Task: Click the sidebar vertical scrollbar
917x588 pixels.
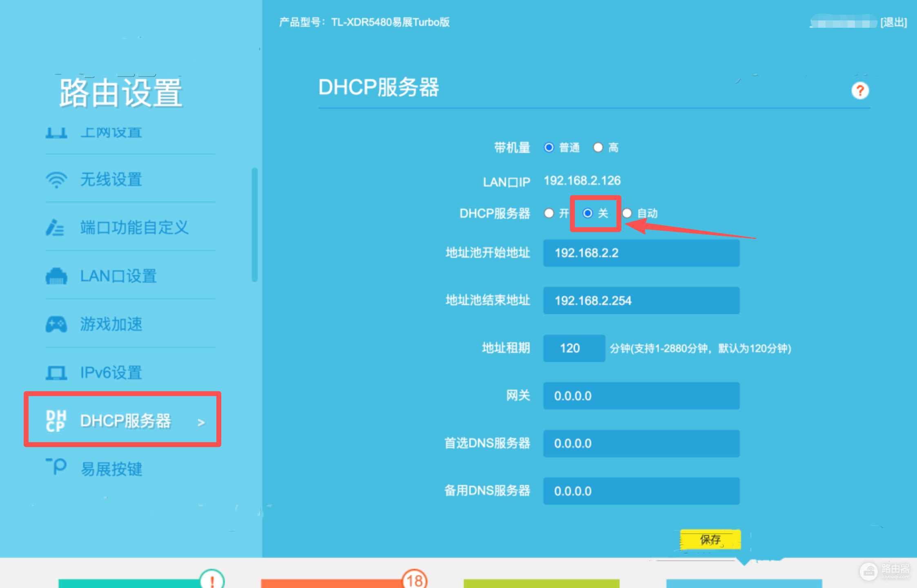Action: pyautogui.click(x=255, y=225)
